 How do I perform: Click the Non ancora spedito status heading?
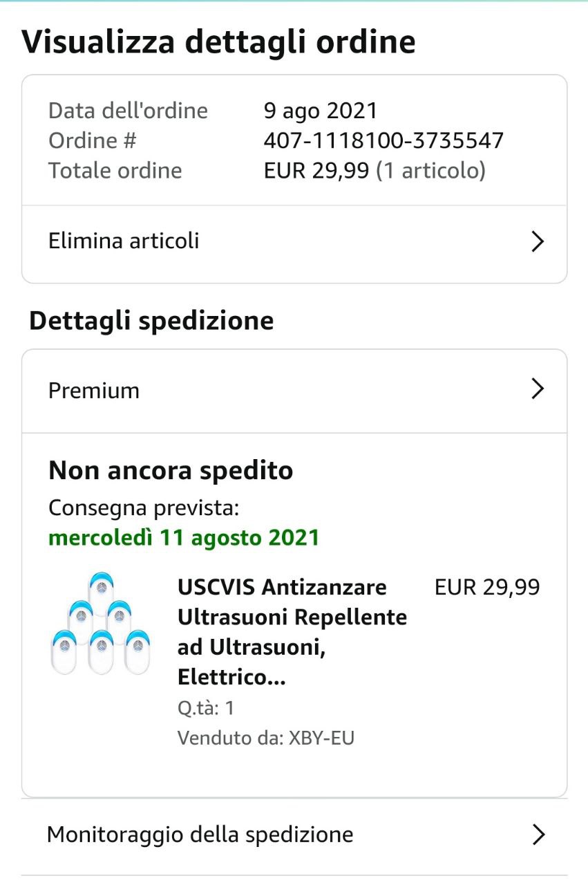pos(171,471)
